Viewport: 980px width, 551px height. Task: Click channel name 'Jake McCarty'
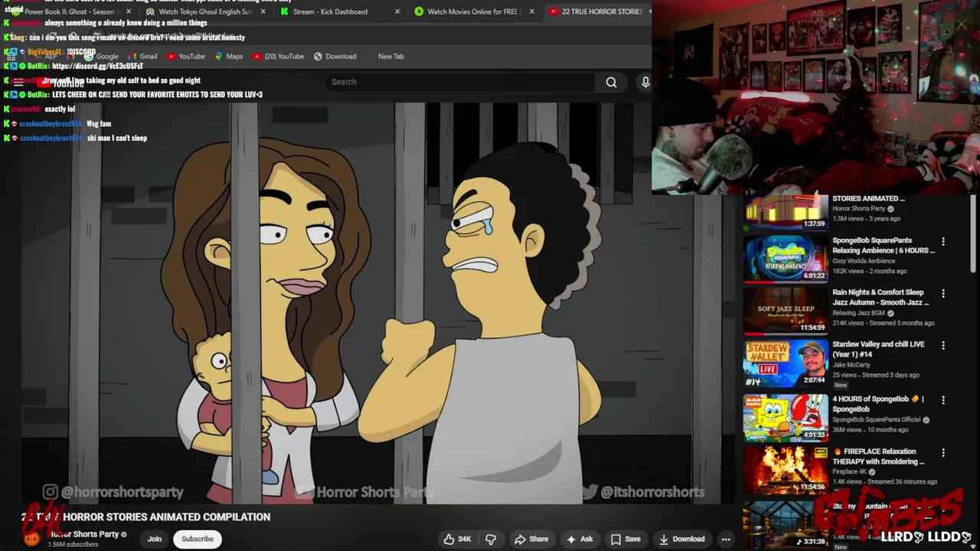851,365
